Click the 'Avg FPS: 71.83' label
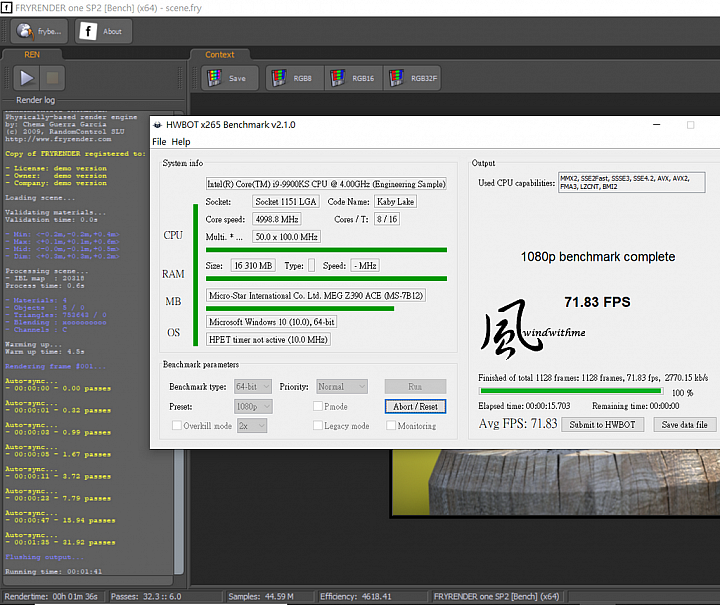 [x=518, y=423]
